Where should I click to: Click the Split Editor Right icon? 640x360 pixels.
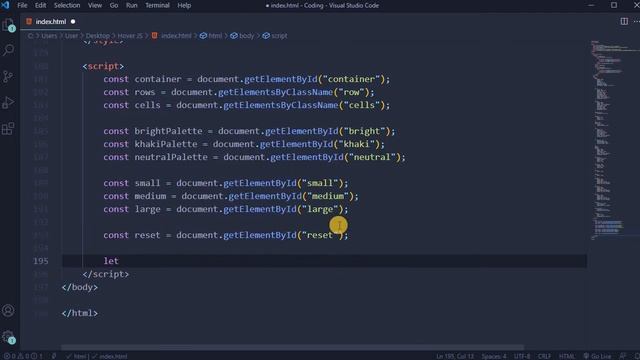pos(624,21)
